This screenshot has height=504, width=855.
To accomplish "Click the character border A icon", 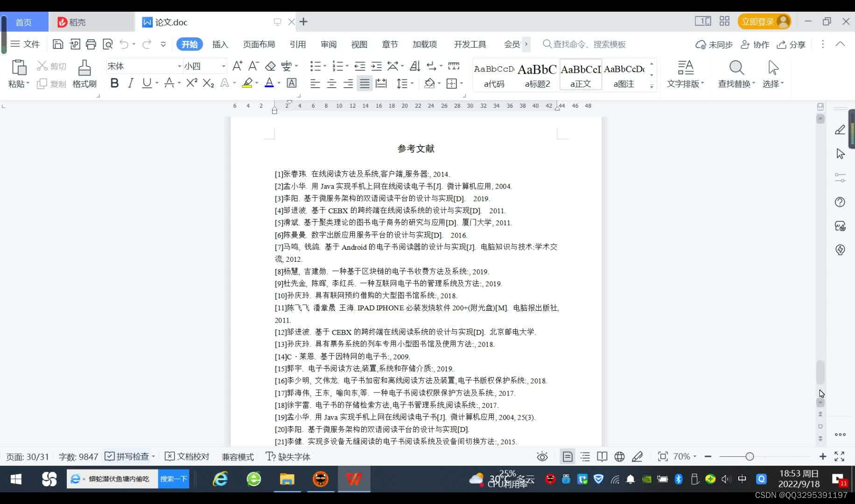I will 292,83.
